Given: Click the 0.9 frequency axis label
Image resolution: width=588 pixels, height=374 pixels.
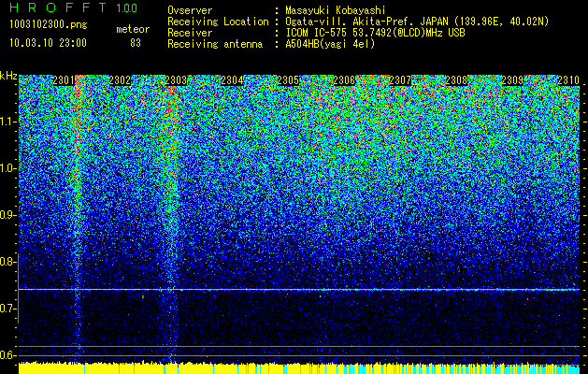Looking at the screenshot, I should pyautogui.click(x=7, y=215).
